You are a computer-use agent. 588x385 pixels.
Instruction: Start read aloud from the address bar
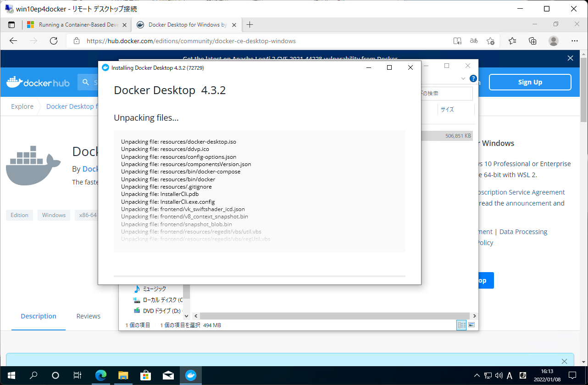pos(457,41)
